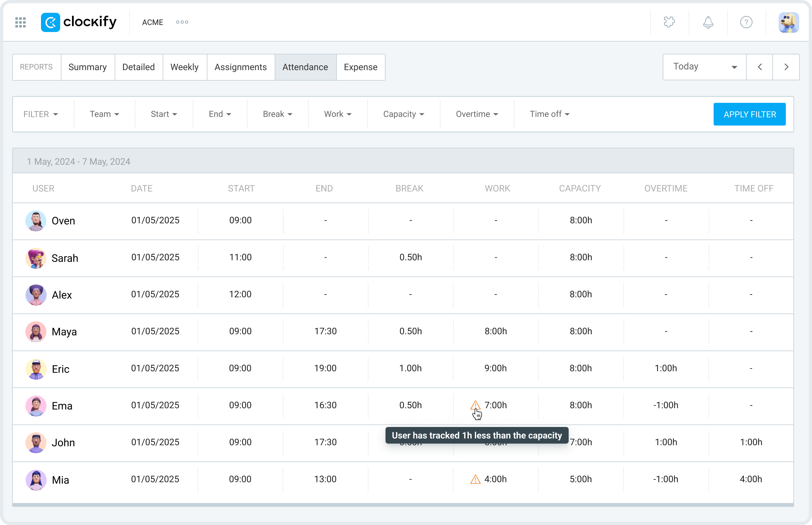Open the apps grid icon
The image size is (812, 525).
(20, 22)
